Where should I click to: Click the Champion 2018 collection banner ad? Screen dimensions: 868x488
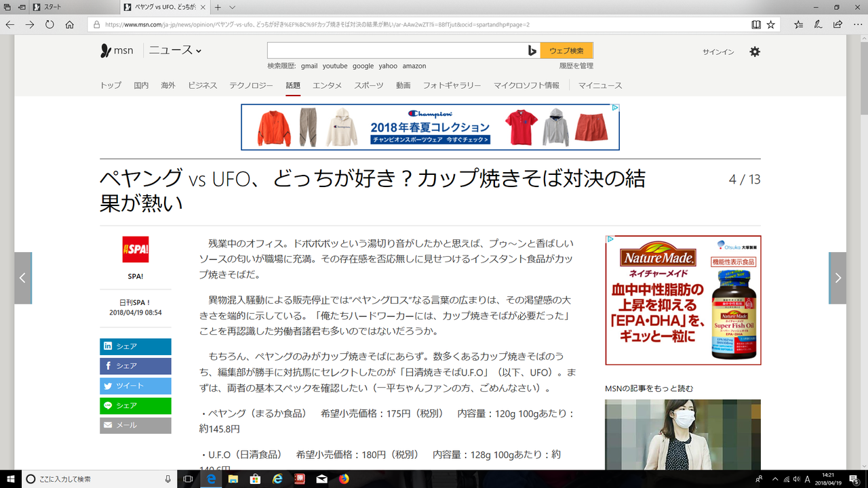point(430,127)
